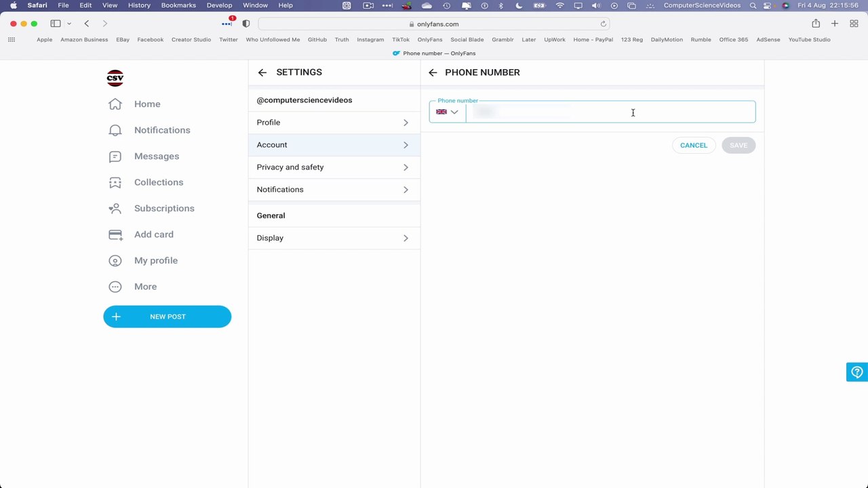The width and height of the screenshot is (868, 488).
Task: Open the Edit menu
Action: tap(85, 5)
